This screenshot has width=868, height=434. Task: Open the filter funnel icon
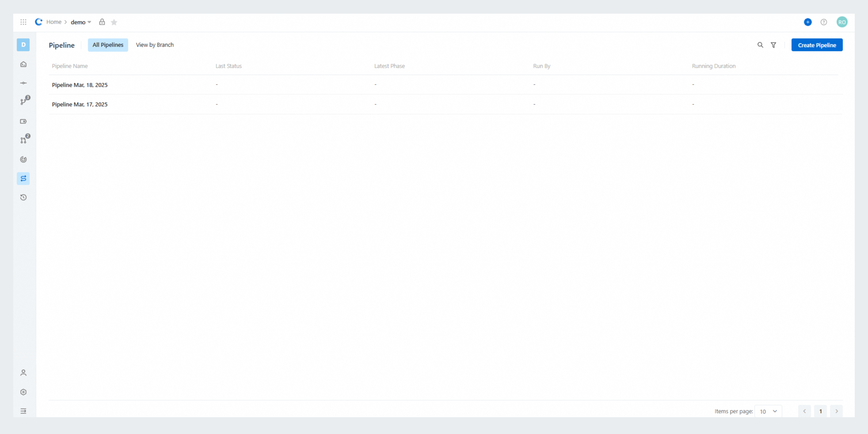pos(773,45)
